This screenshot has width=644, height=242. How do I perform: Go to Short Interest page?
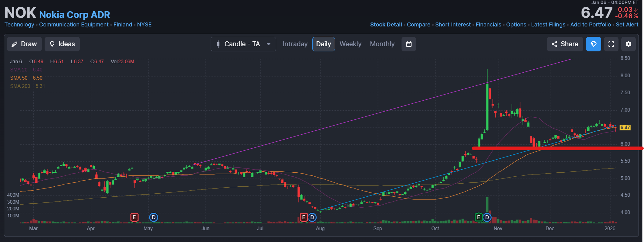point(453,25)
